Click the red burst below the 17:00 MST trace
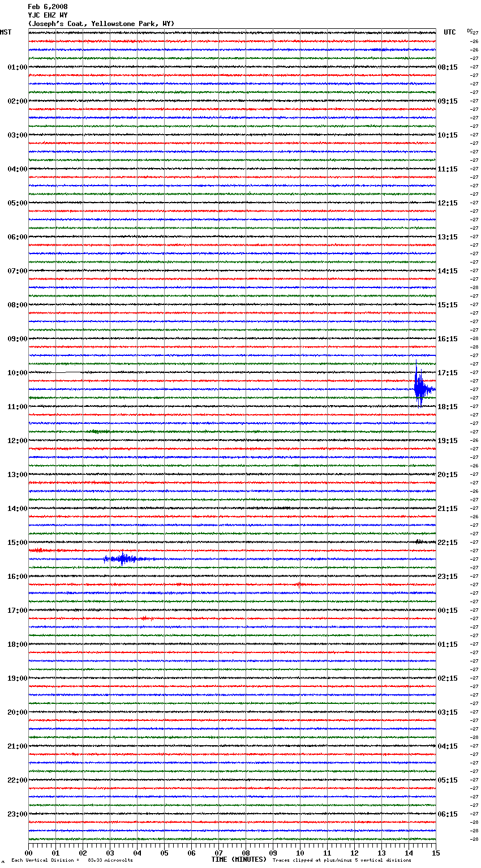The height and width of the screenshot is (868, 481). tap(146, 618)
